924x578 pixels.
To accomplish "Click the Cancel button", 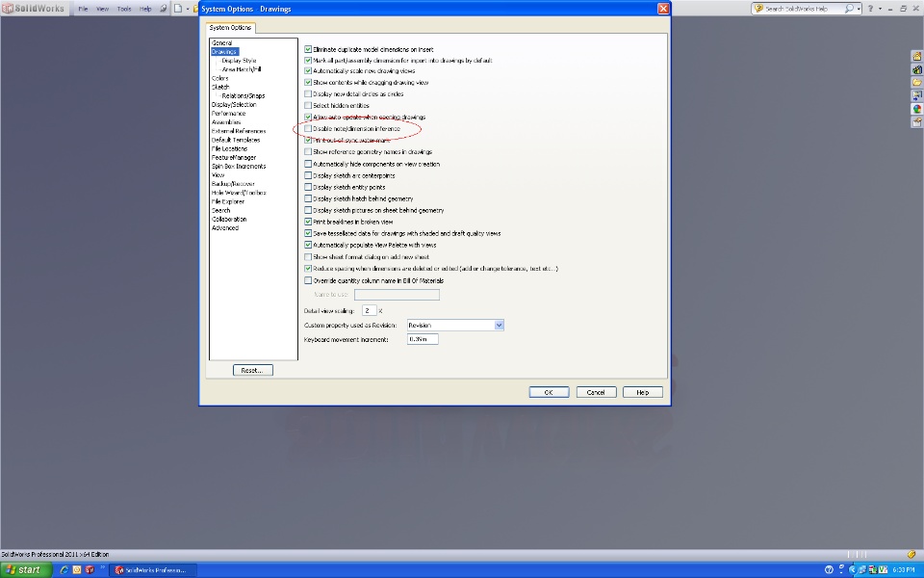I will tap(596, 392).
